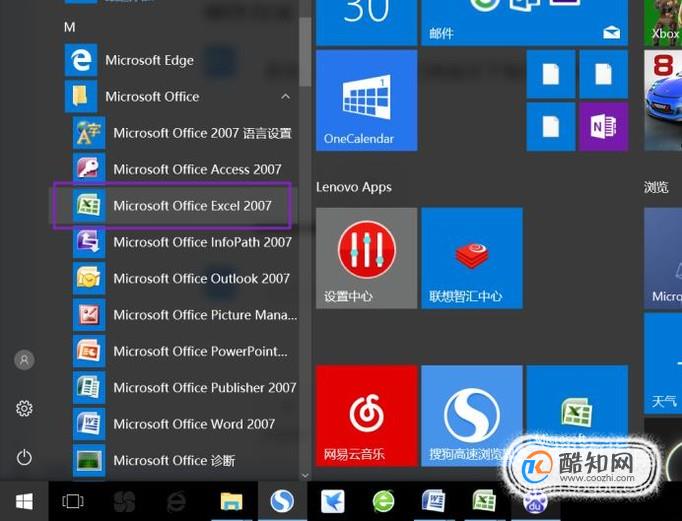
Task: Open the user account icon in sidebar
Action: point(24,360)
